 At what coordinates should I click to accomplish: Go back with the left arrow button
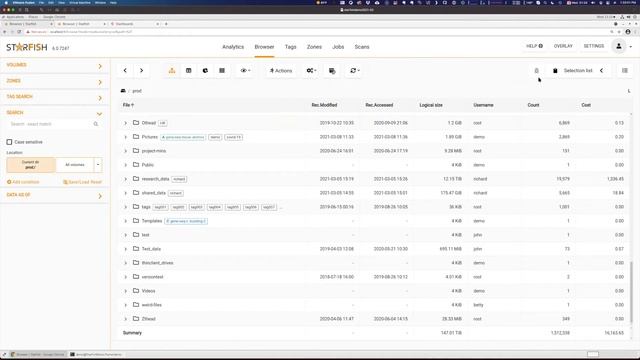click(125, 71)
